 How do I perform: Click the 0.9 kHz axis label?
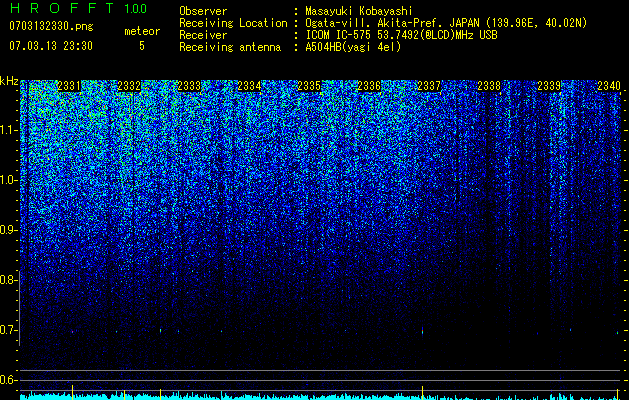[x=7, y=230]
